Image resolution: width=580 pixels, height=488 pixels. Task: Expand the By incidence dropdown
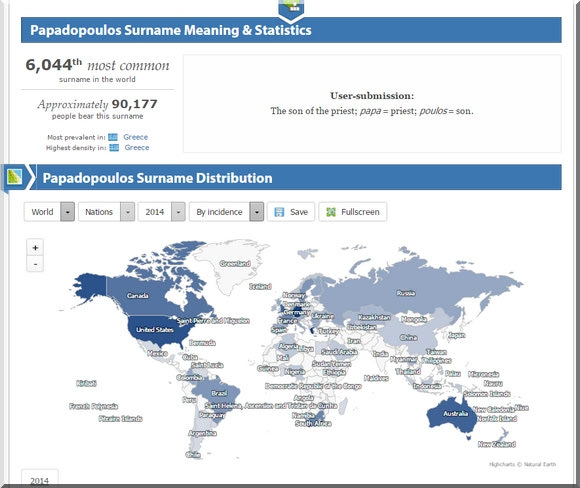pyautogui.click(x=257, y=212)
